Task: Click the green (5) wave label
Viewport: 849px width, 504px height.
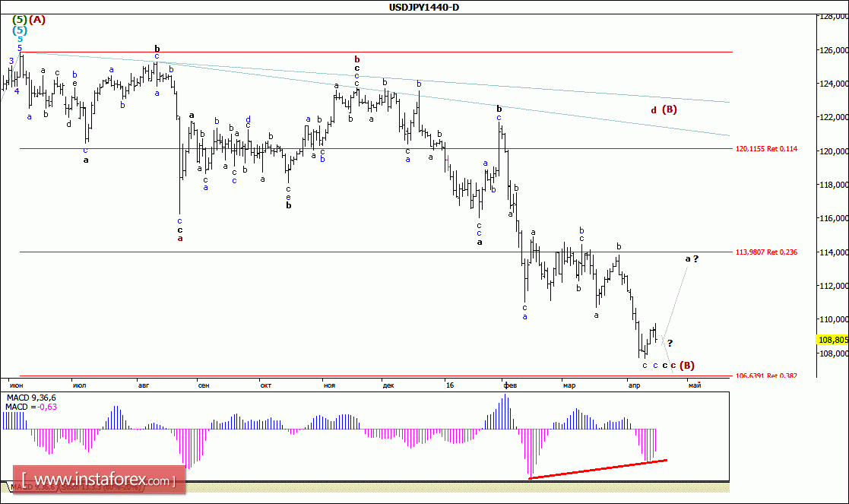Action: (x=20, y=20)
